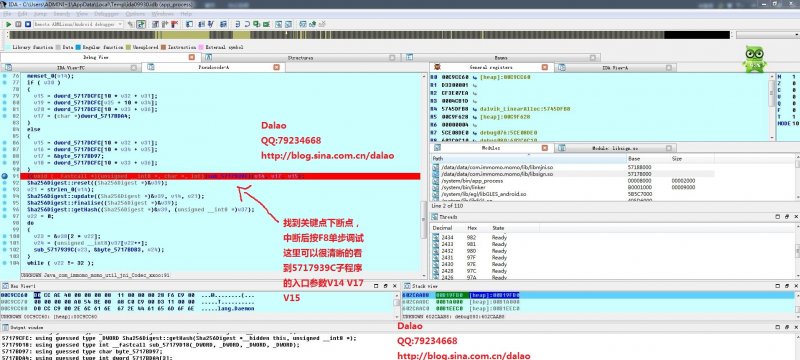Image resolution: width=800 pixels, height=360 pixels.
Task: Click the first byte in Hex View-1
Action: tap(37, 295)
